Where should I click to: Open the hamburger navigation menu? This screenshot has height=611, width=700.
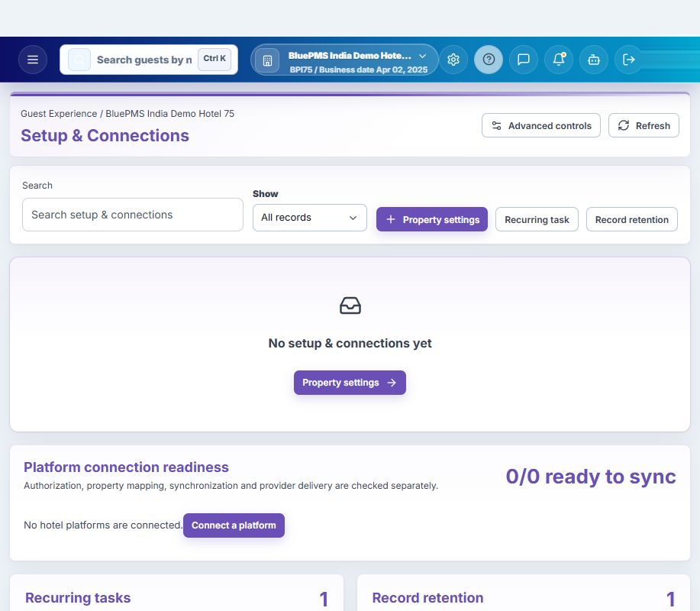(33, 60)
